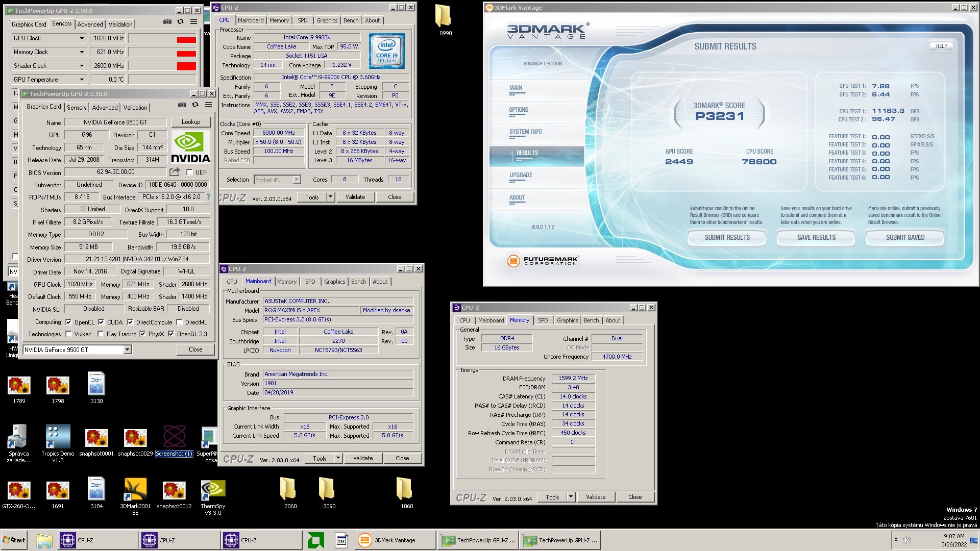Open the menu icon in Sensors GPU-Z window
Screen dimensions: 980x551
(x=193, y=21)
